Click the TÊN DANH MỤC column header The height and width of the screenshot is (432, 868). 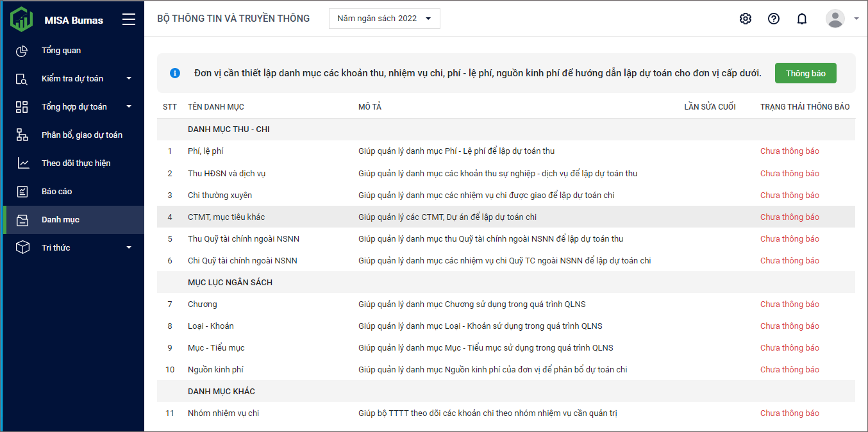(x=215, y=107)
